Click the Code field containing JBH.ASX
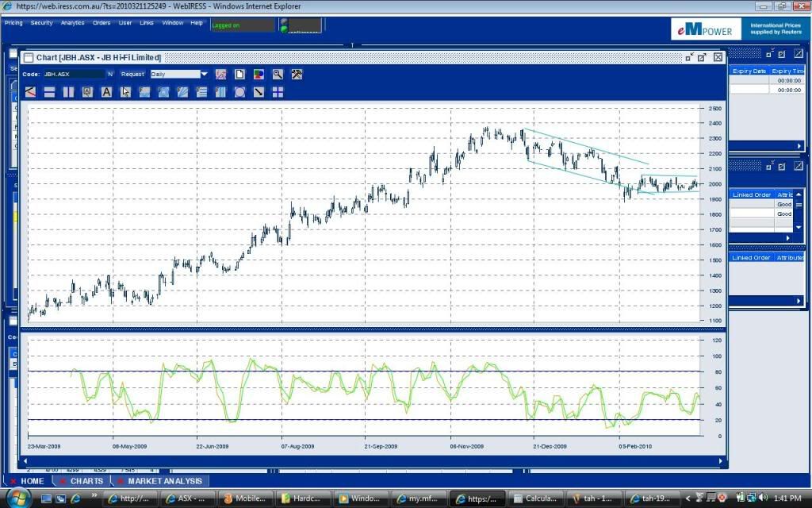 click(x=74, y=74)
